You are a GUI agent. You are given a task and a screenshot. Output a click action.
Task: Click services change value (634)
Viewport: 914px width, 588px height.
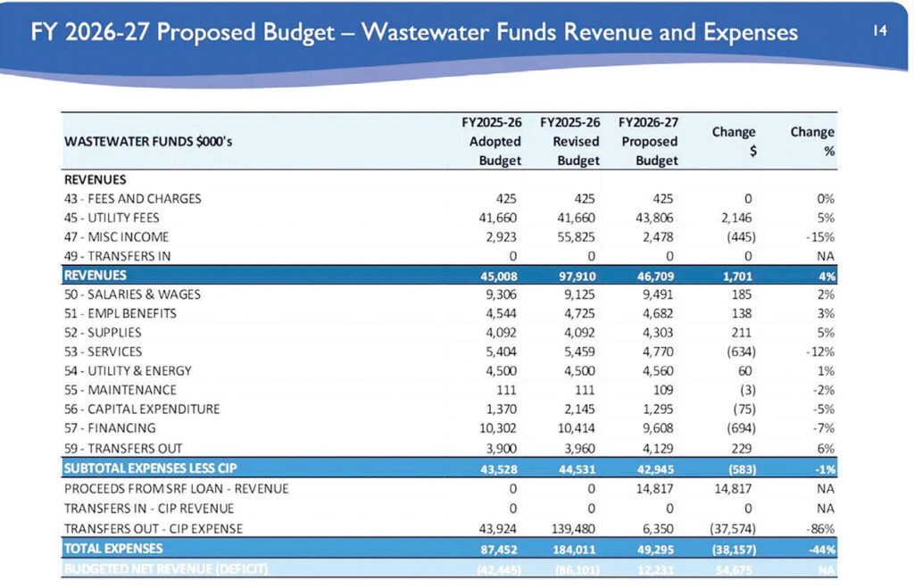pos(741,352)
